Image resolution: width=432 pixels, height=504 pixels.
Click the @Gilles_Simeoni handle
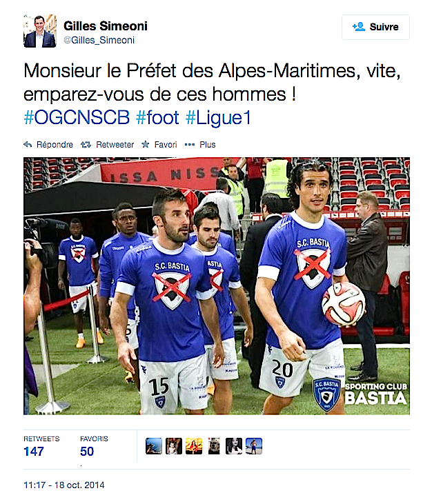99,41
